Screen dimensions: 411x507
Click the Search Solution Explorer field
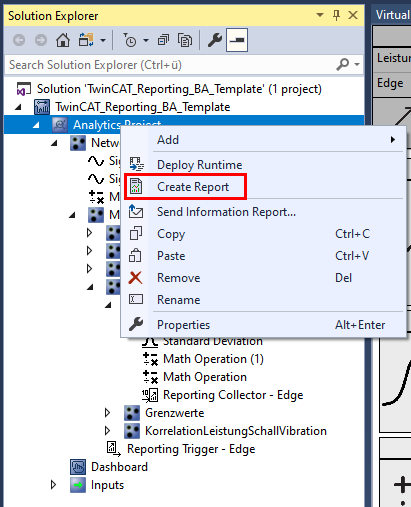tap(183, 65)
